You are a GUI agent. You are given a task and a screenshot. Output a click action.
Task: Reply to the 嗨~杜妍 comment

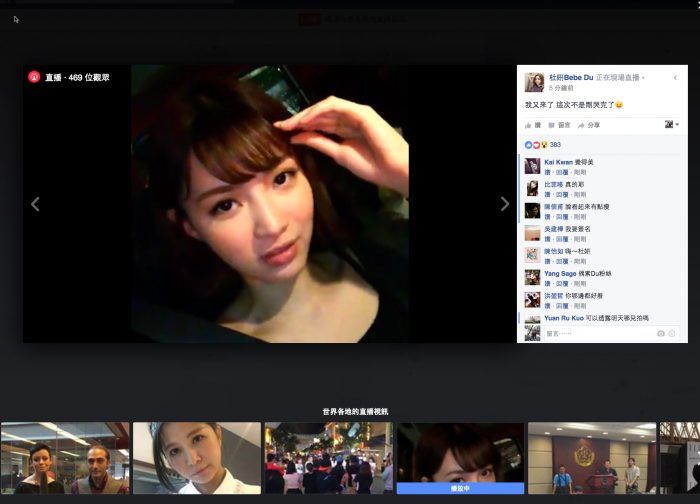(562, 262)
